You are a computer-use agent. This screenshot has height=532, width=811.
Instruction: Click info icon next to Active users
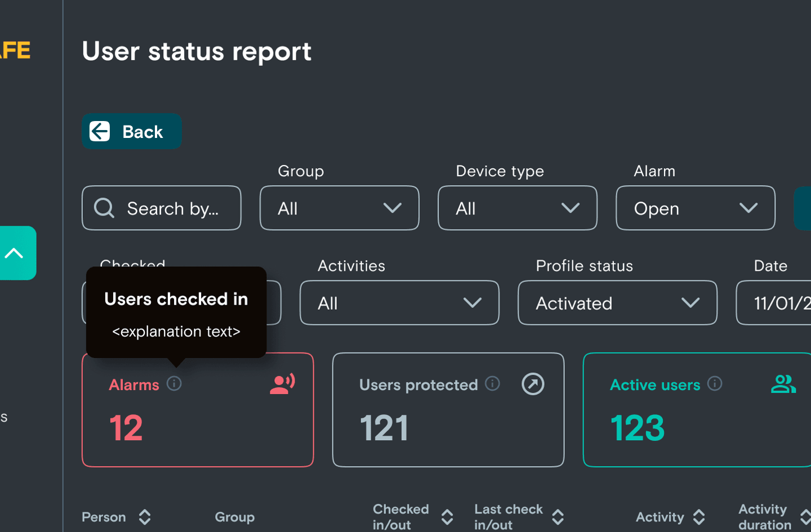715,384
